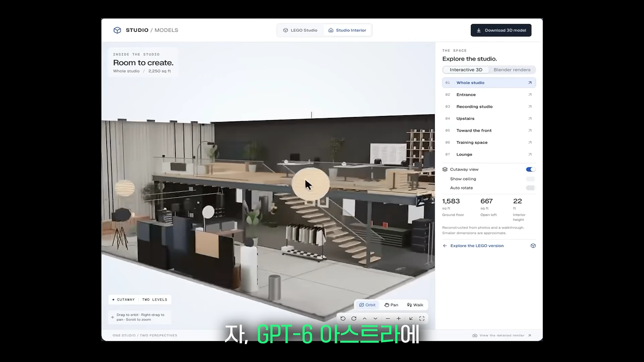
Task: Click the layers icon next to Cutaway view
Action: coord(445,169)
